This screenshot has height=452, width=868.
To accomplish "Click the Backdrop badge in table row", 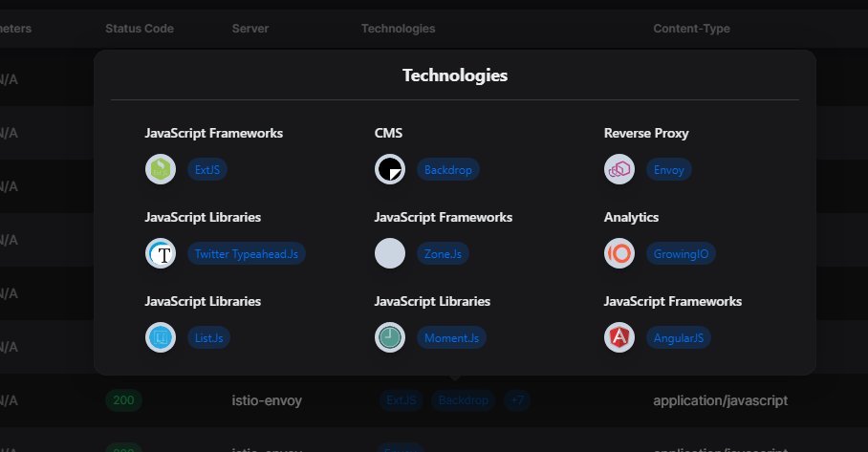I will (464, 400).
